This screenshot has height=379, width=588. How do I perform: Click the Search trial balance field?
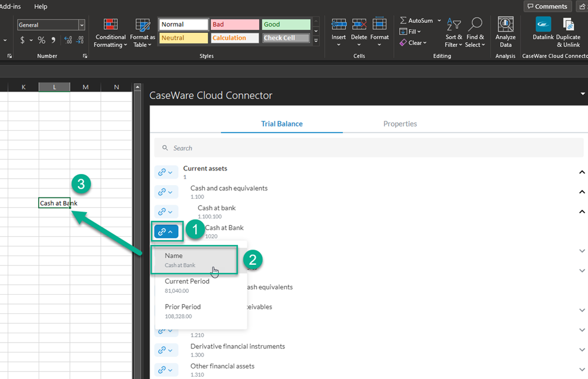[369, 148]
